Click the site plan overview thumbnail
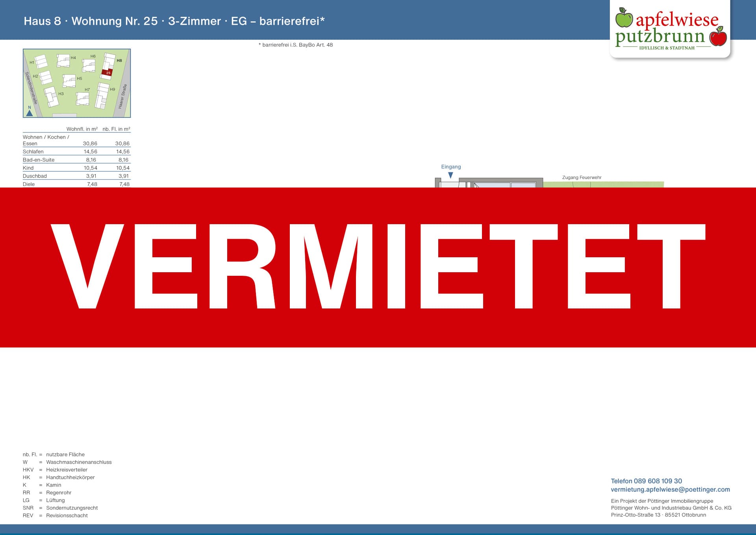Image resolution: width=756 pixels, height=535 pixels. point(77,83)
